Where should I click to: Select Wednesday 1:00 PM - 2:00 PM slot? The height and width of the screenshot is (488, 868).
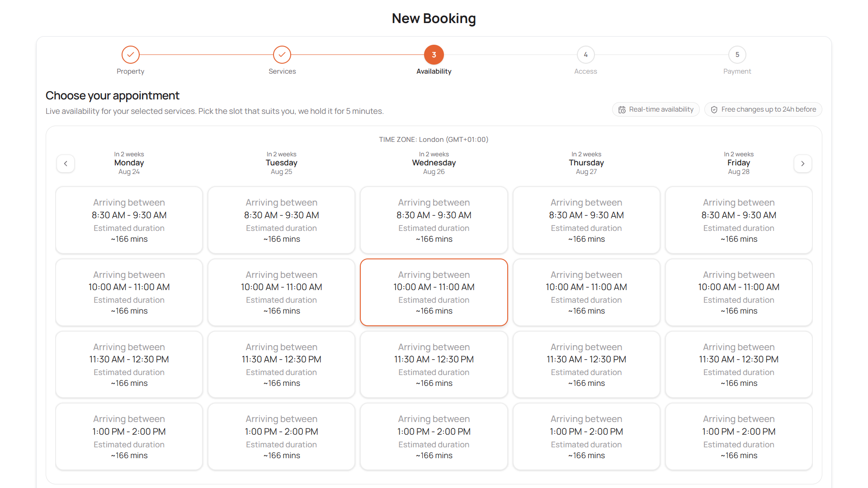(x=434, y=437)
